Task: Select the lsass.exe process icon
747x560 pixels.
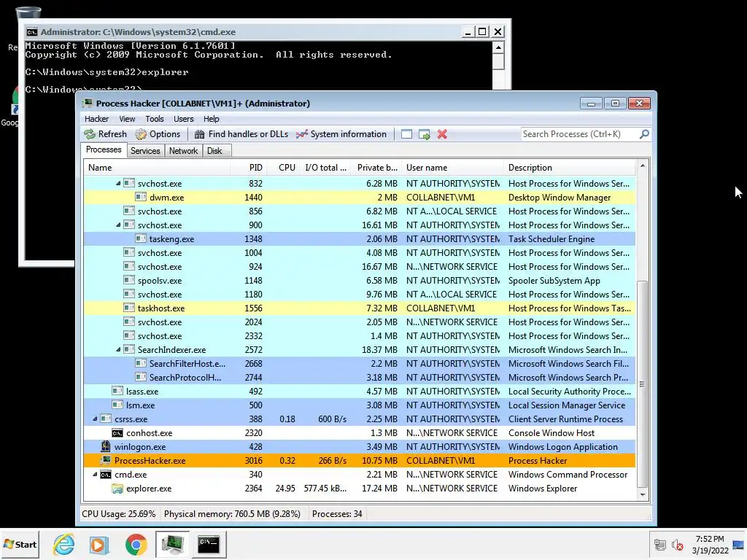Action: click(x=117, y=392)
